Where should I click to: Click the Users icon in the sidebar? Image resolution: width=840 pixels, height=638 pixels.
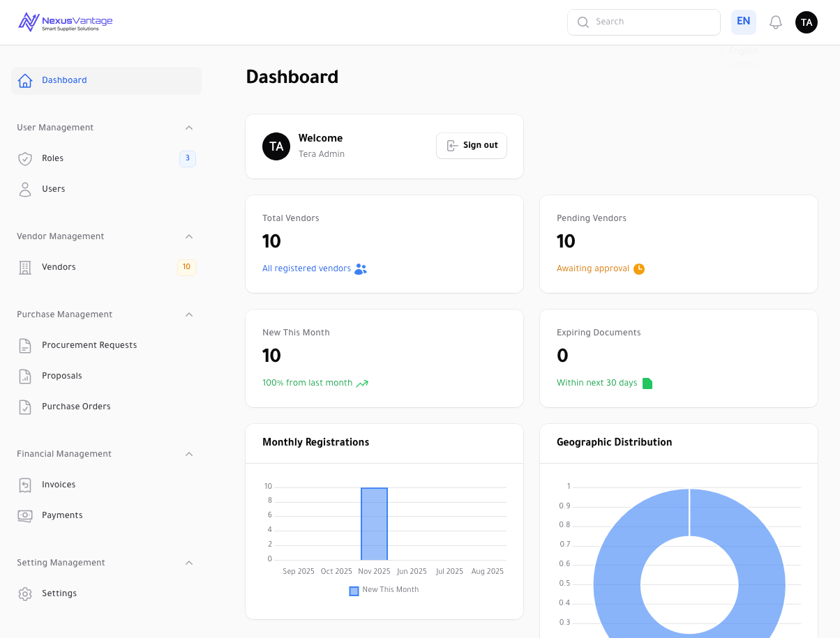click(26, 189)
